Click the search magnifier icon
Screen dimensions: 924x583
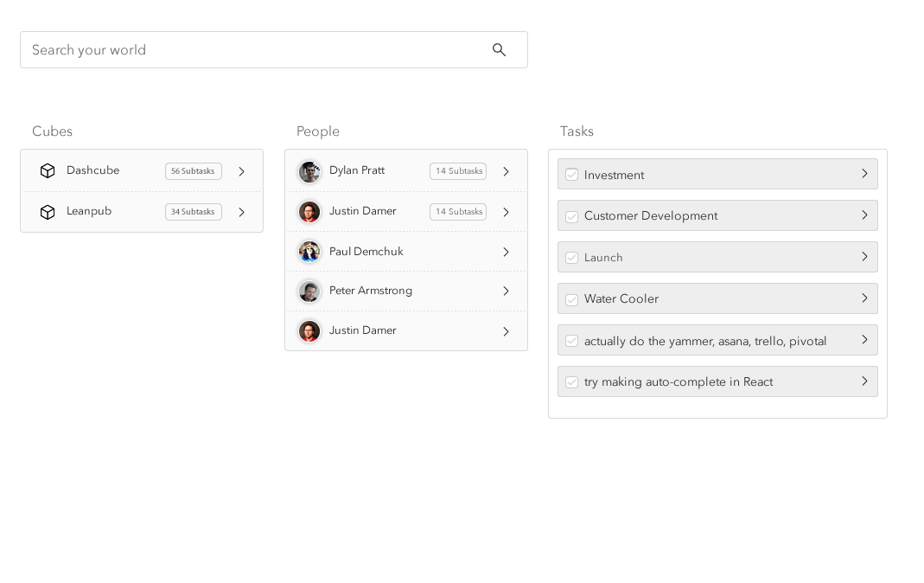[499, 50]
